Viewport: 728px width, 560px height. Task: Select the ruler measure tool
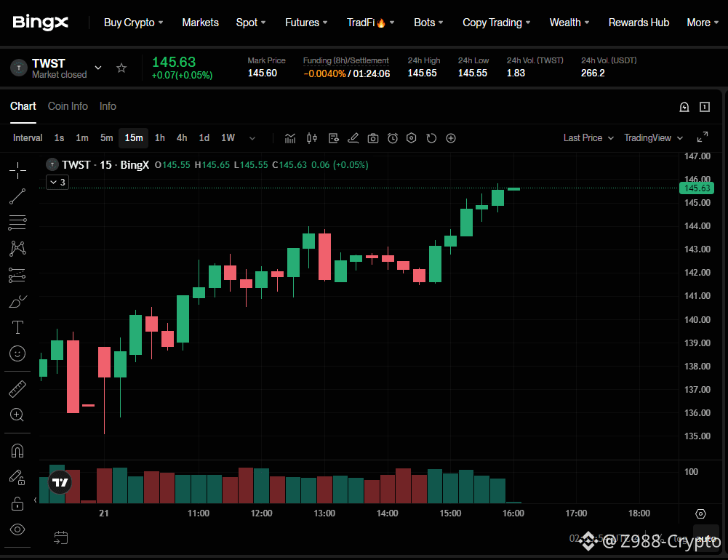click(17, 389)
